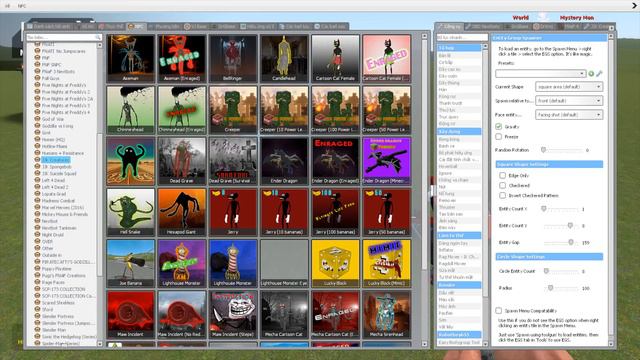
Task: Select the God of War category
Action: coord(52,119)
